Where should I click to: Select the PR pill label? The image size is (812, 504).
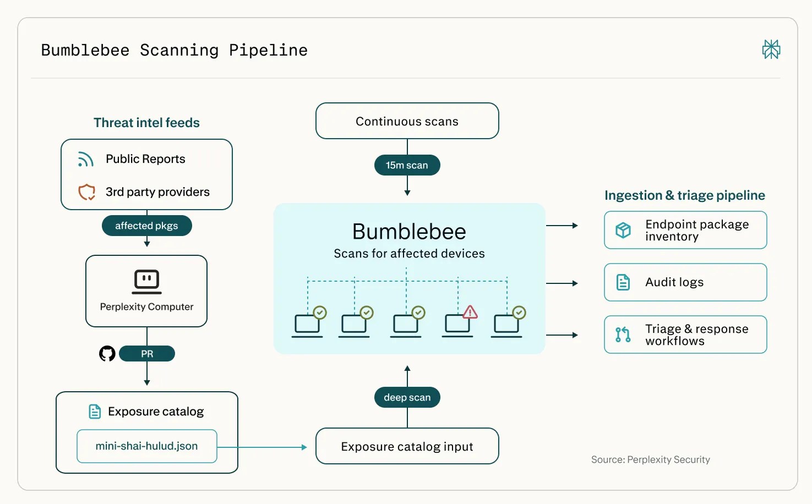click(147, 354)
